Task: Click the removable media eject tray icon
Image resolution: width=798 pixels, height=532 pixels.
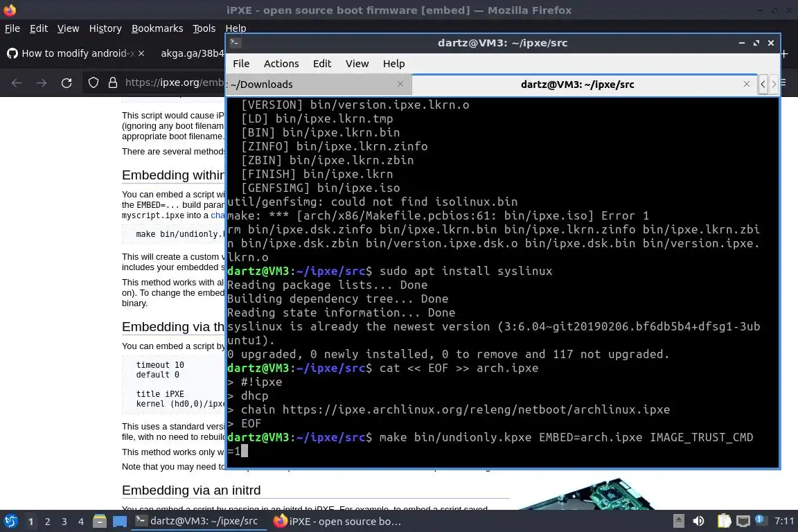Action: (x=678, y=521)
